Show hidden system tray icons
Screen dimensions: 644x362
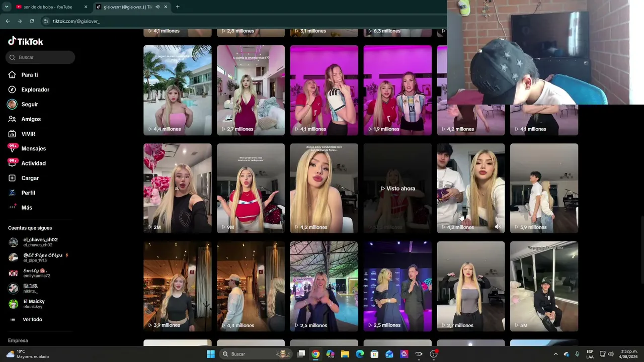click(555, 354)
